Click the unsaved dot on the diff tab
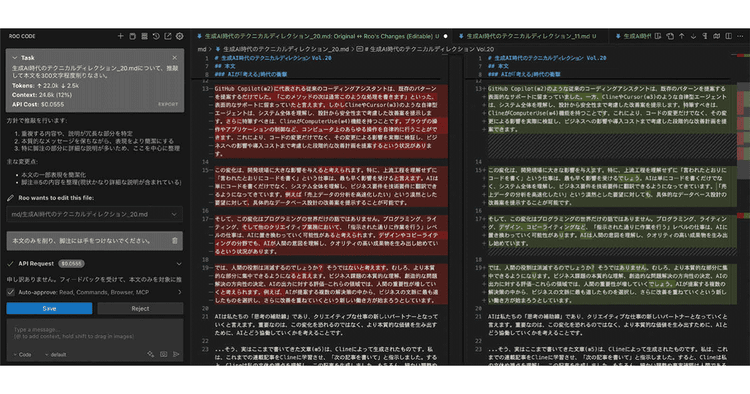Viewport: 750px width, 394px height. tap(445, 36)
